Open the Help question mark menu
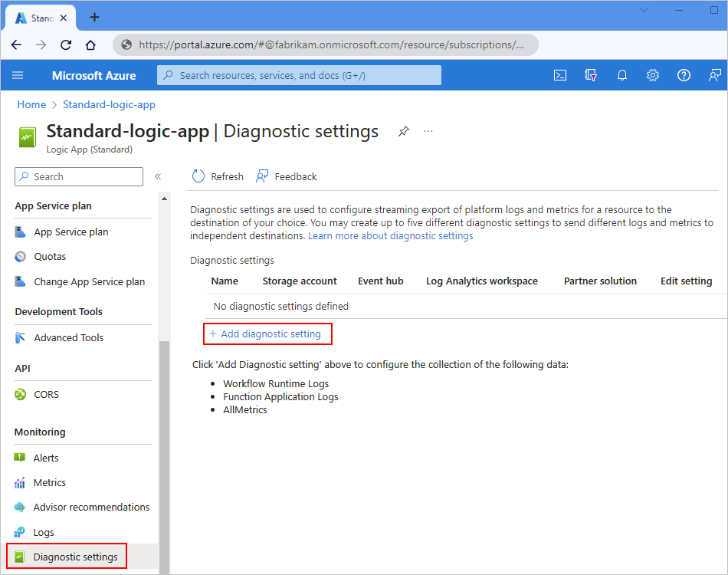 (x=683, y=75)
